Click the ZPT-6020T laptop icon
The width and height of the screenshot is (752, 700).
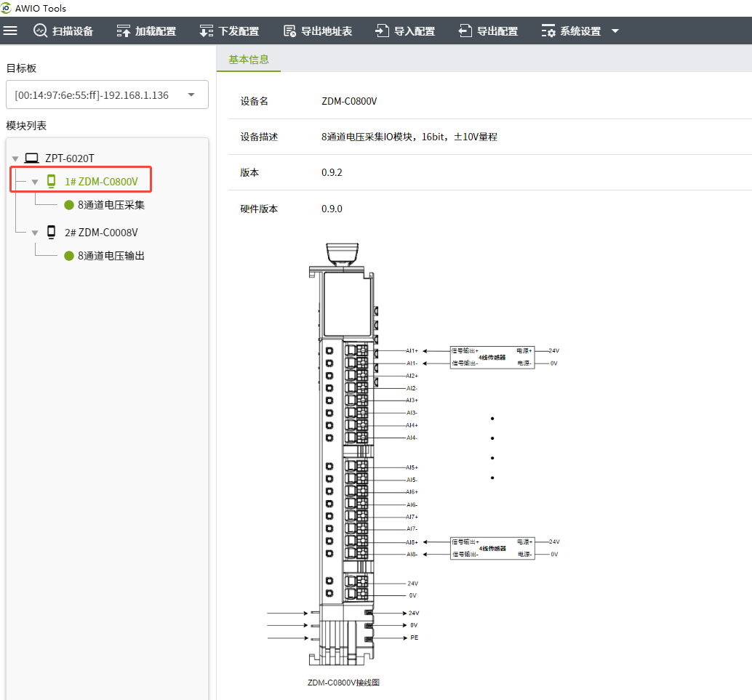32,158
